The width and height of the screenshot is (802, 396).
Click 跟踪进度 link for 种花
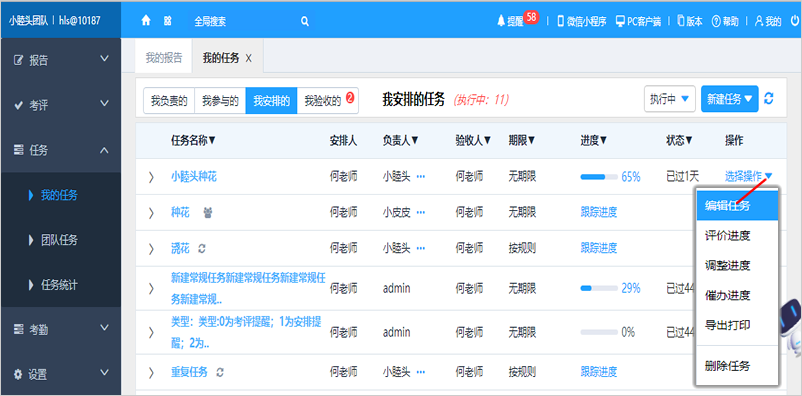point(598,212)
